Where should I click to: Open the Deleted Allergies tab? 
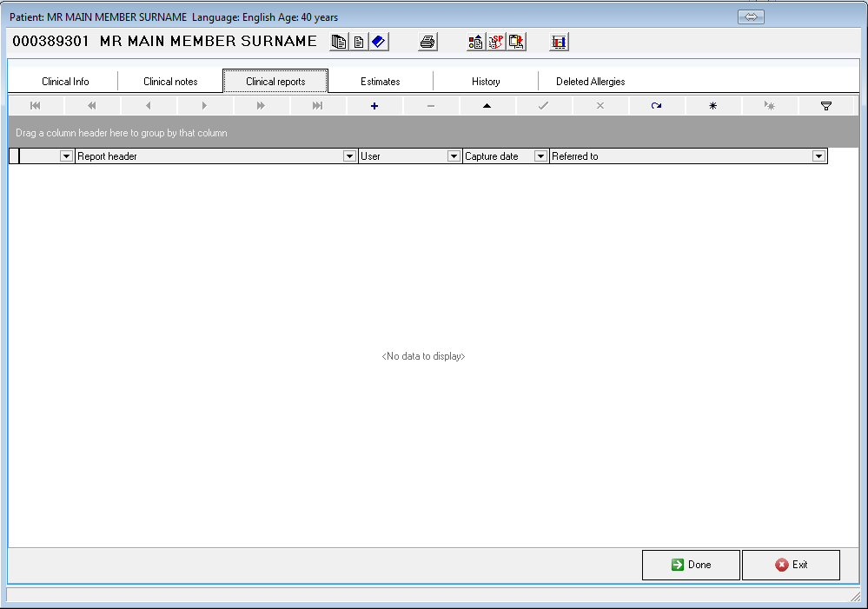coord(590,82)
